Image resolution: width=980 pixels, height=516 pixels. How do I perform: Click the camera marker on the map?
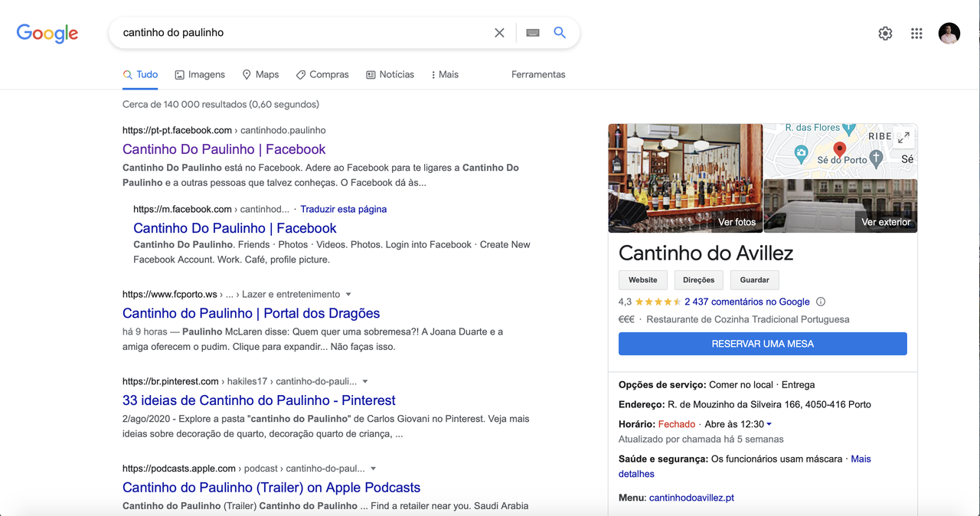(801, 153)
